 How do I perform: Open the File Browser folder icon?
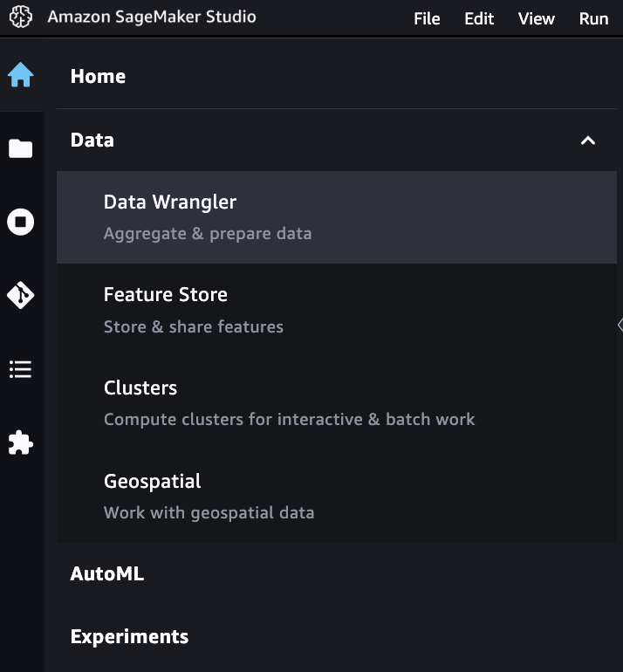(x=21, y=148)
